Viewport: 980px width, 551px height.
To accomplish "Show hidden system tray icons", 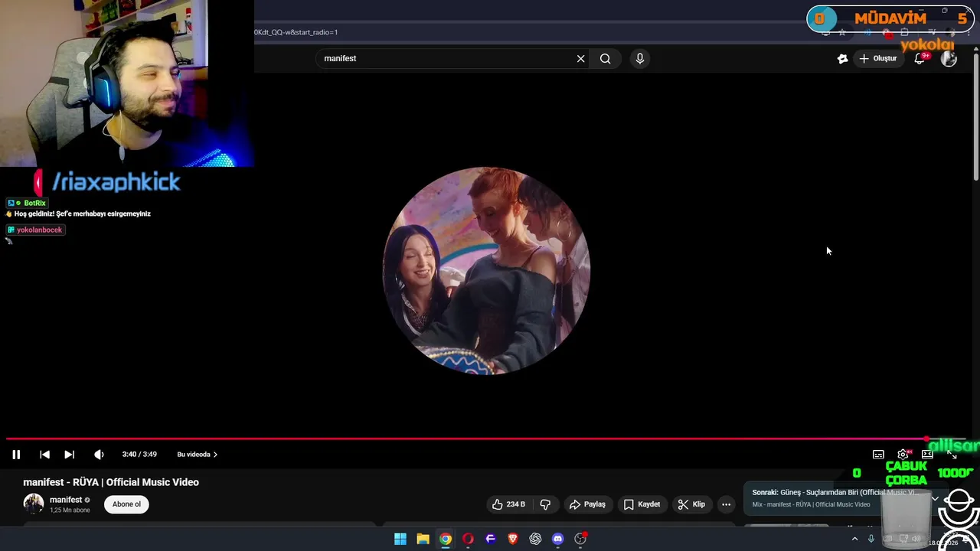I will (854, 539).
